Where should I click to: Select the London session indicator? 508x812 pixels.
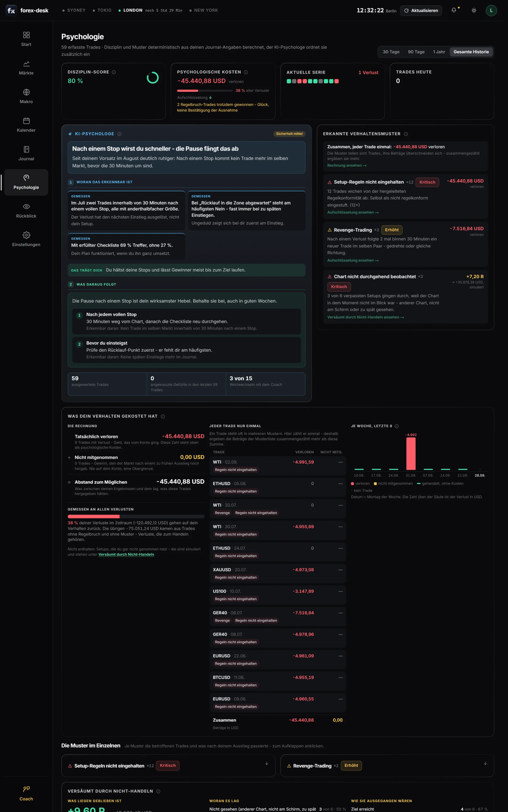pyautogui.click(x=150, y=10)
